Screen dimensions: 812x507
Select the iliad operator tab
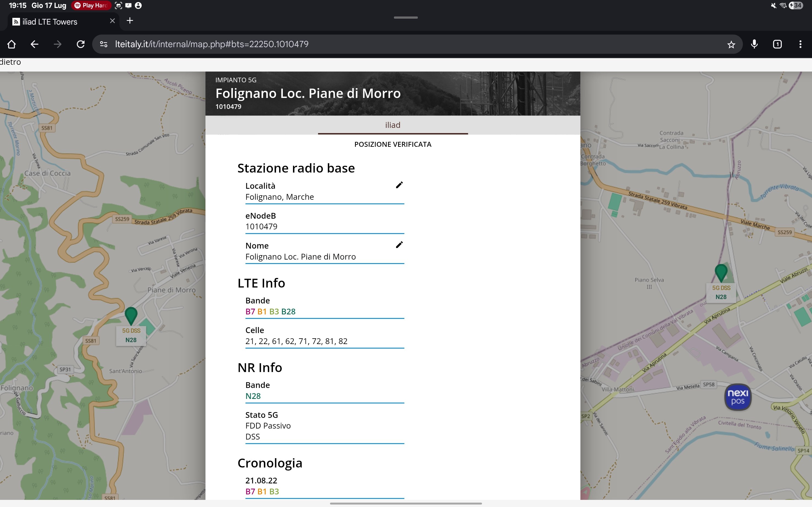(x=393, y=125)
